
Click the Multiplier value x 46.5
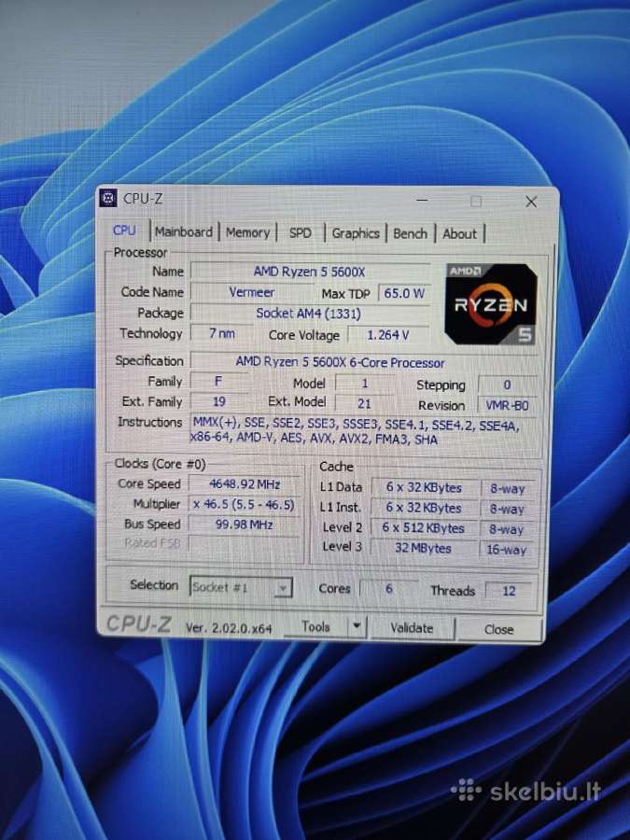(x=245, y=505)
